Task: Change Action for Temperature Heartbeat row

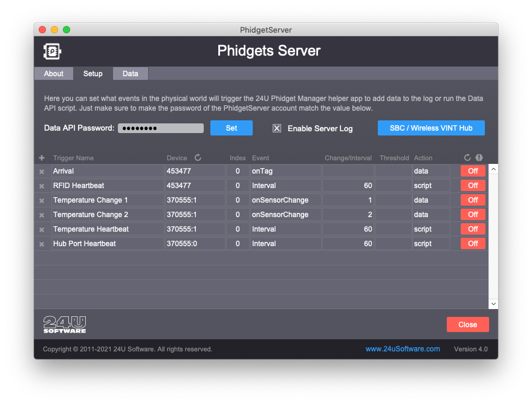Action: (x=431, y=229)
